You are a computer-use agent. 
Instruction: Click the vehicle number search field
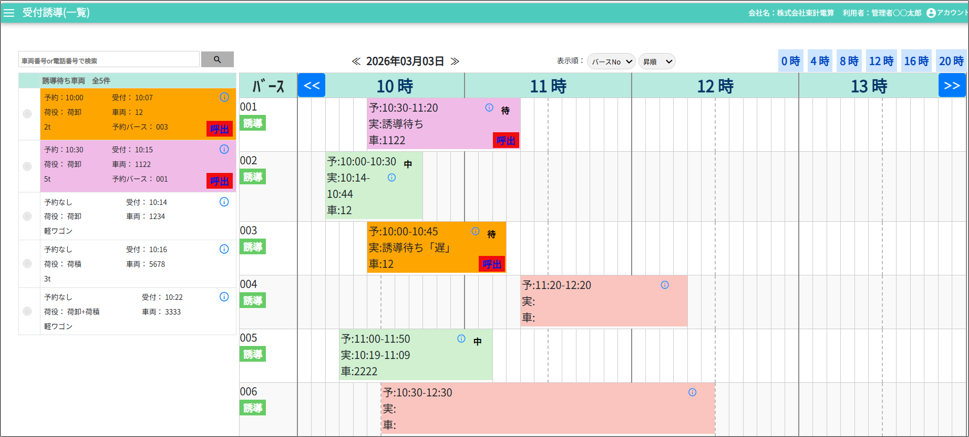point(109,60)
